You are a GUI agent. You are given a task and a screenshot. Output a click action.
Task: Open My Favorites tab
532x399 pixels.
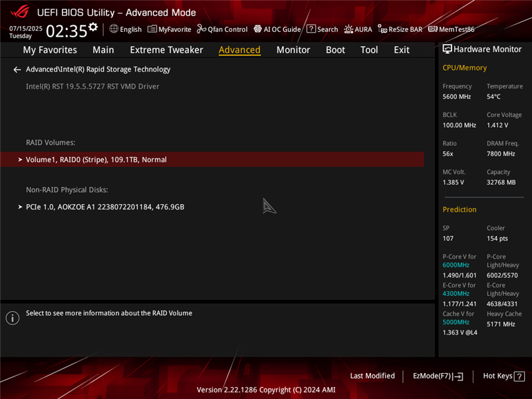50,50
